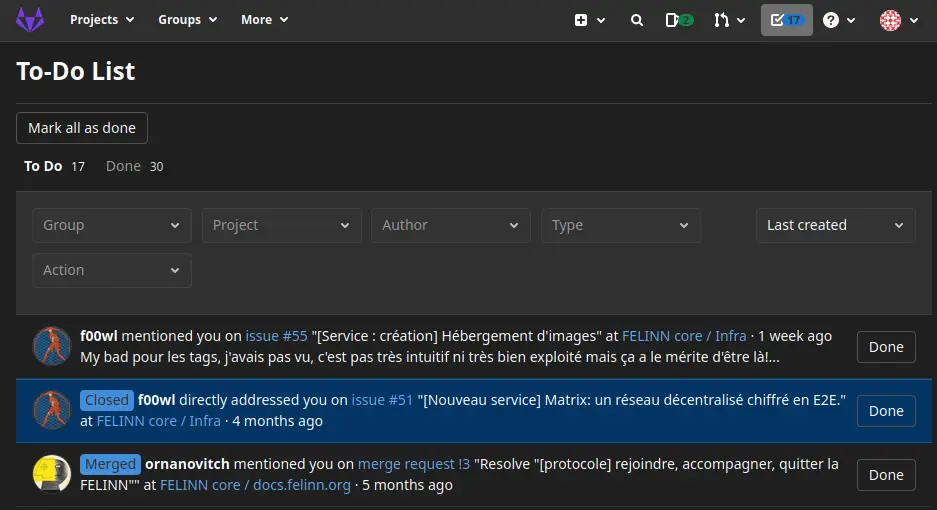The width and height of the screenshot is (937, 510).
Task: Click the Closed status badge
Action: [x=107, y=400]
